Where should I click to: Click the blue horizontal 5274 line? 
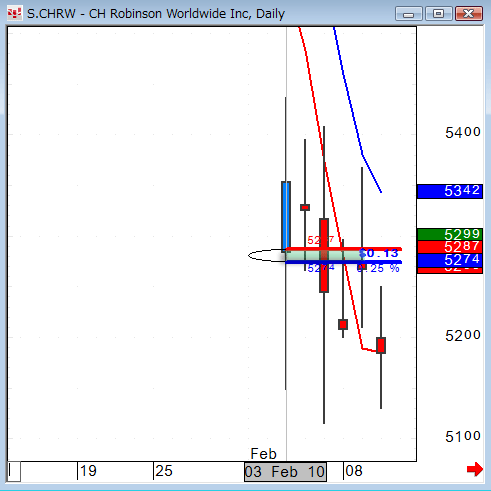coord(343,262)
